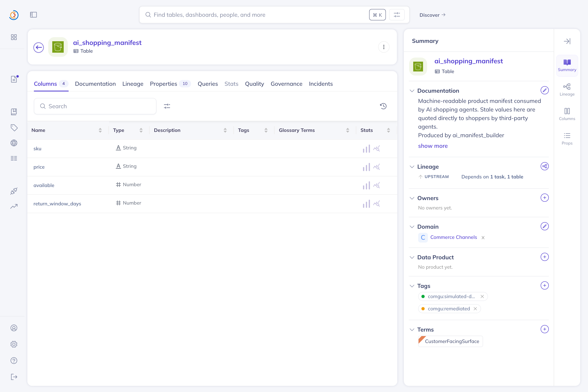Open the settings gear icon in the sidebar

click(x=14, y=344)
